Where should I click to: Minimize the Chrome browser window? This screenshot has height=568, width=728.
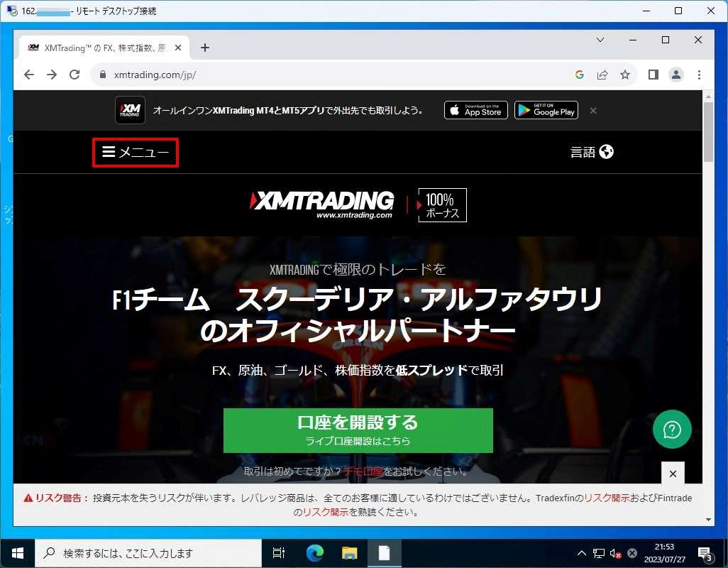point(632,40)
